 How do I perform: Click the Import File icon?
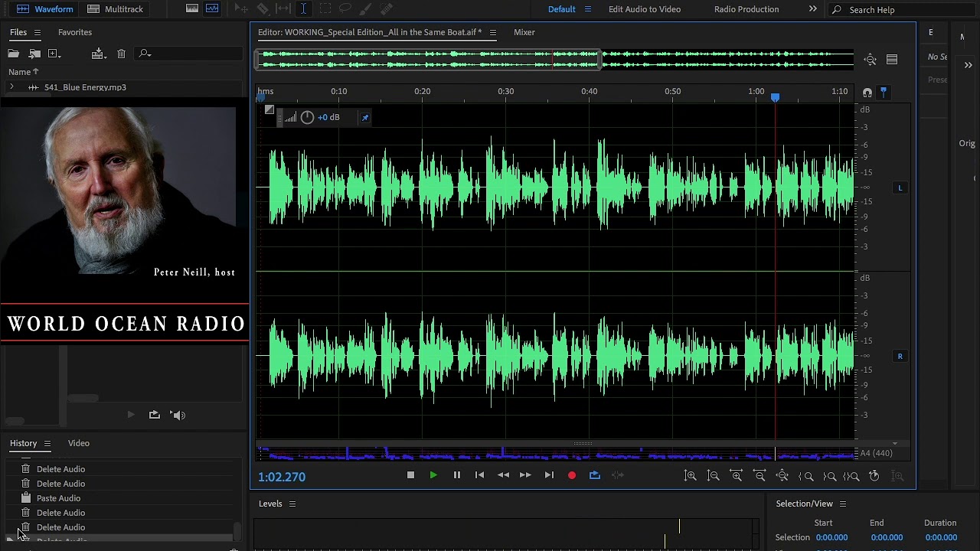tap(34, 54)
